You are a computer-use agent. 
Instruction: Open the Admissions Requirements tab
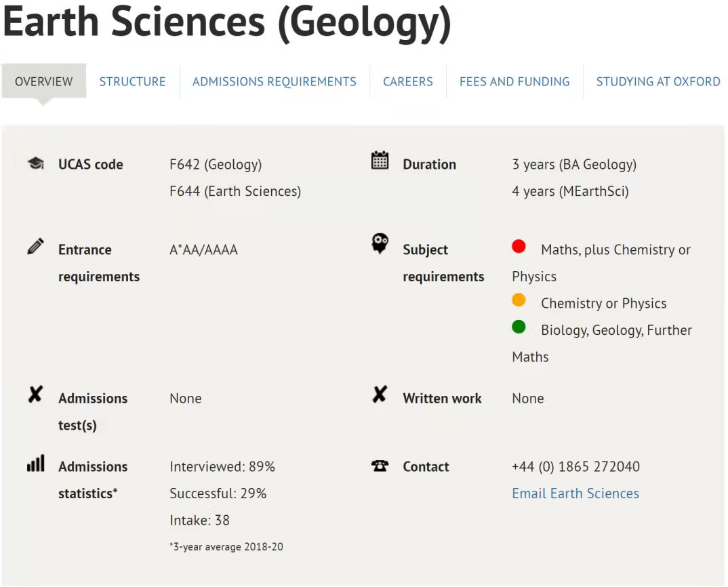(x=275, y=81)
